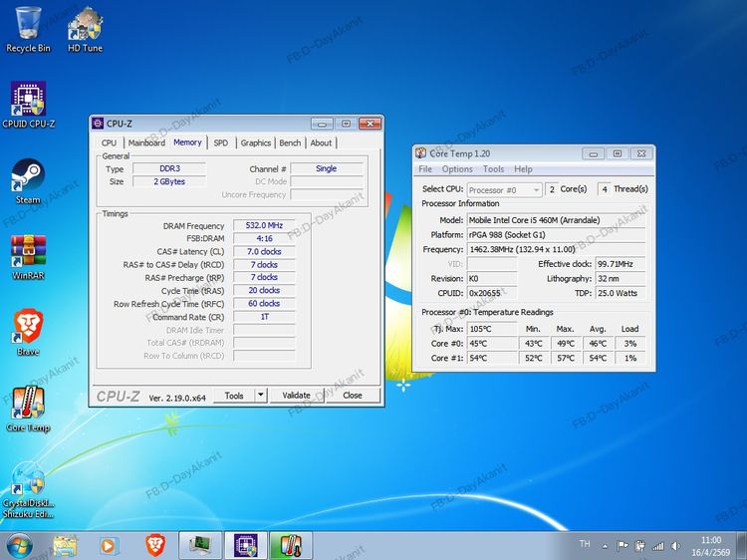Click the CPU-Z title bar icon
Viewport: 747px width, 560px height.
click(98, 124)
